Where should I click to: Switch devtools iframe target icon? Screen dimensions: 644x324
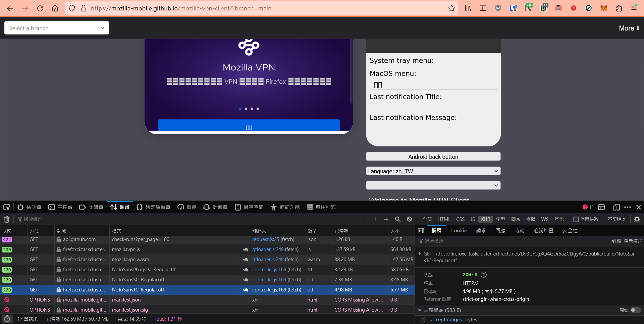coord(601,207)
